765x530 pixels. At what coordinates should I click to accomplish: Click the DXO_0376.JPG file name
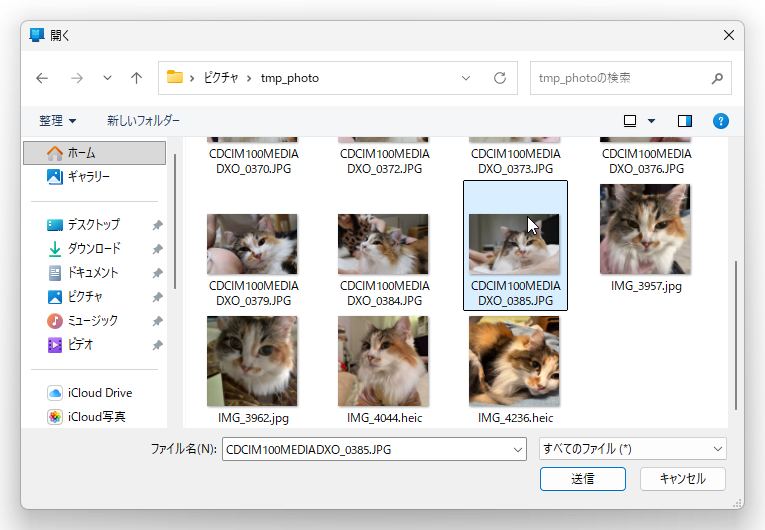click(x=646, y=161)
